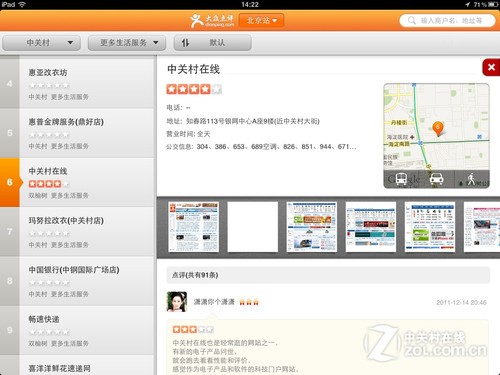Select the car driving icon under the map
This screenshot has height=375, width=500.
tap(436, 179)
